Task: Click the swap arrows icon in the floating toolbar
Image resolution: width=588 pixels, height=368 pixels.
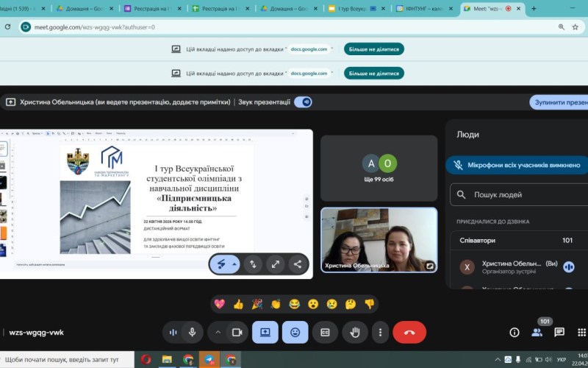Action: 253,264
